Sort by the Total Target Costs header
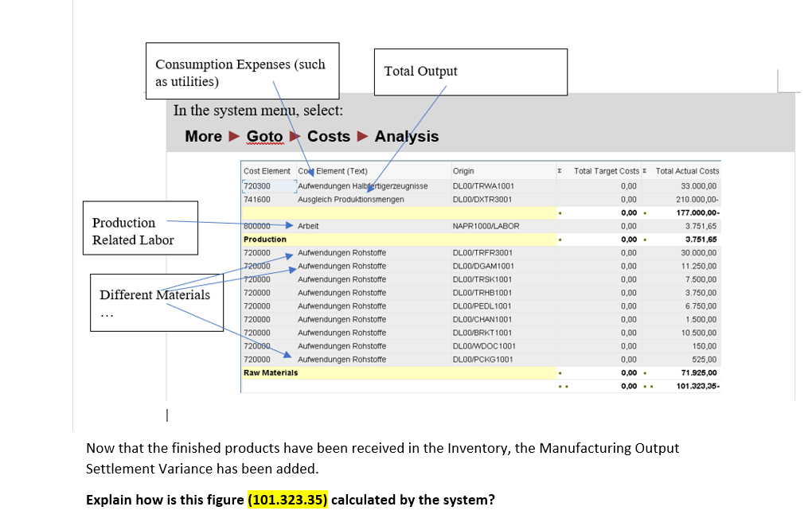Screen dimensions: 812x526 point(607,171)
